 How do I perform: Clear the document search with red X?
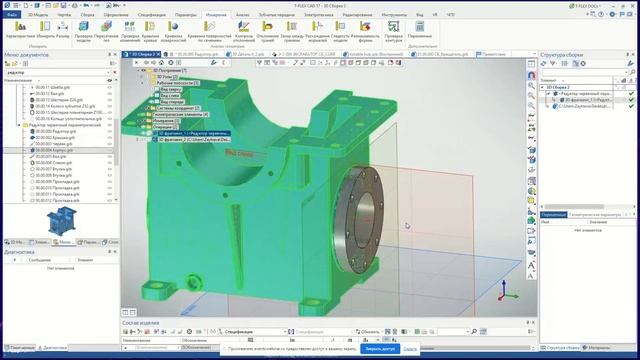click(x=115, y=72)
